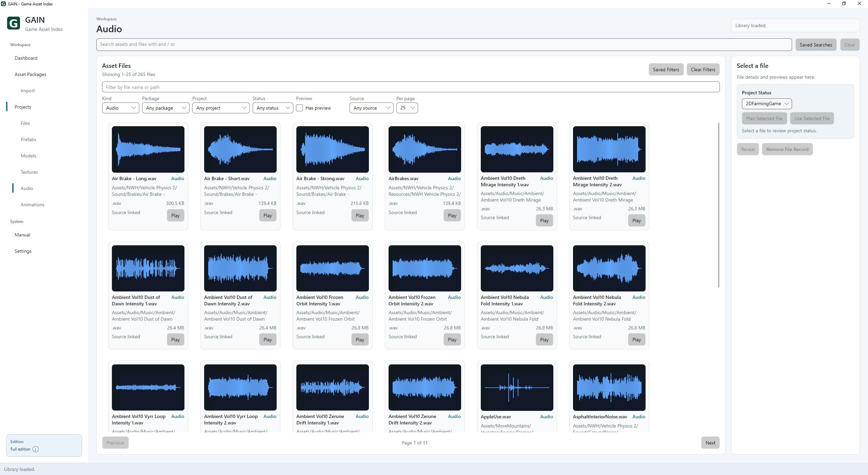This screenshot has height=475, width=868.
Task: Select Dust of Dawn Intensity 1 waveform
Action: click(x=148, y=268)
